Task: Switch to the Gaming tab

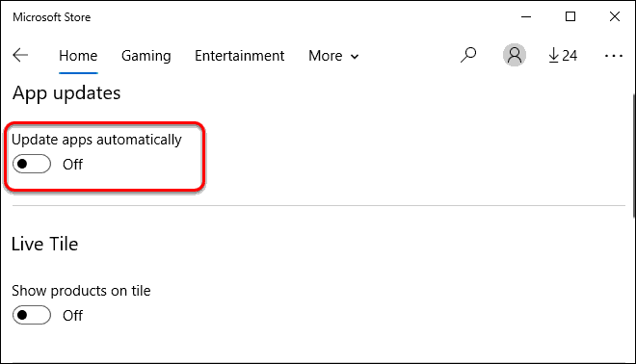Action: pos(146,56)
